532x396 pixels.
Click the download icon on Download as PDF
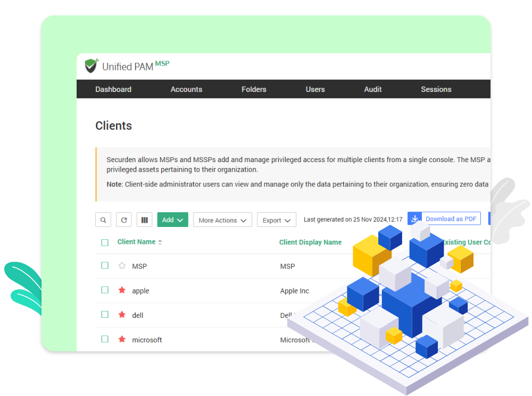point(415,218)
